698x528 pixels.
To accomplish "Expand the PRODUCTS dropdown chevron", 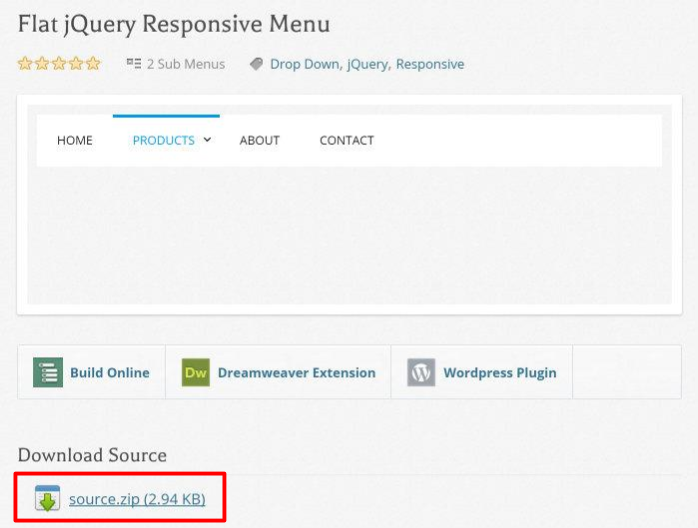I will [207, 140].
